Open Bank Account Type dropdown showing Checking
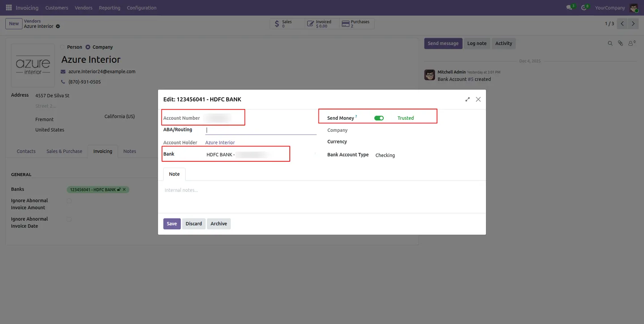Viewport: 644px width, 324px height. point(428,155)
